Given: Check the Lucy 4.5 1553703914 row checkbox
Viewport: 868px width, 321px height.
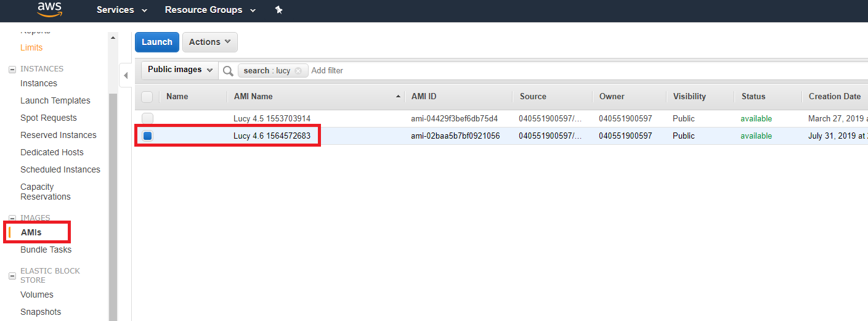Looking at the screenshot, I should point(147,118).
